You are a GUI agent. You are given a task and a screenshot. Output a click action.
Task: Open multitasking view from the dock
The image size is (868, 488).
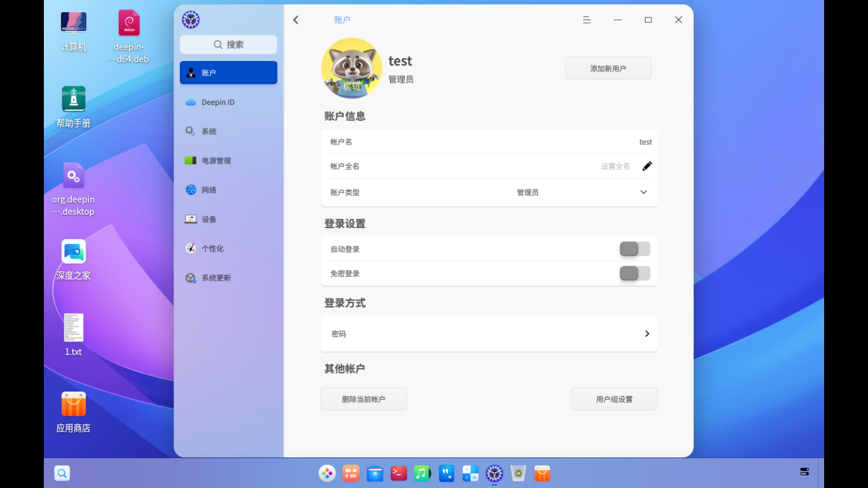pos(351,473)
